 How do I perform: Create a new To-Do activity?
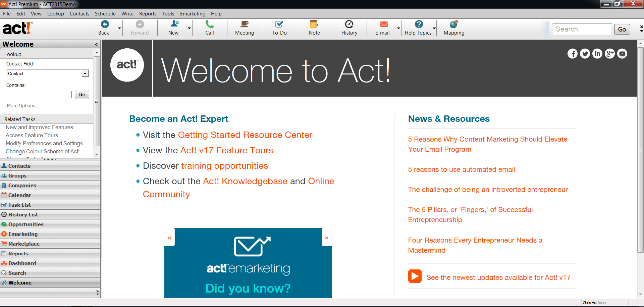tap(279, 28)
